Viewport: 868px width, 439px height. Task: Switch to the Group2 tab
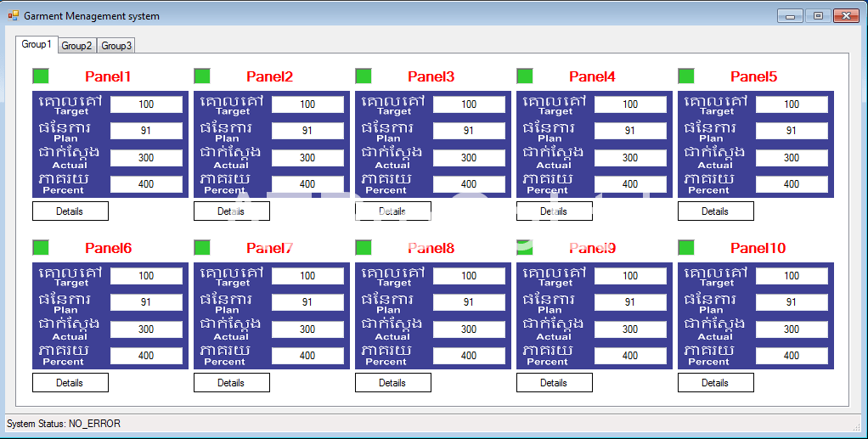click(x=77, y=45)
